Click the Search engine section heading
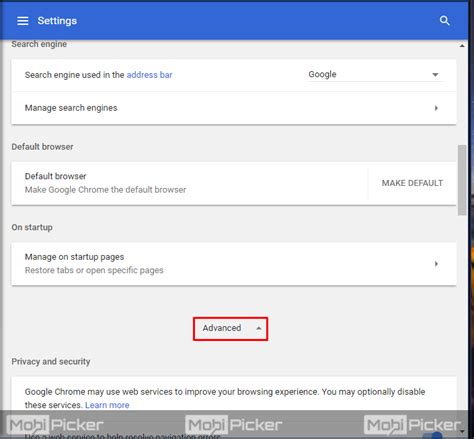 [39, 44]
